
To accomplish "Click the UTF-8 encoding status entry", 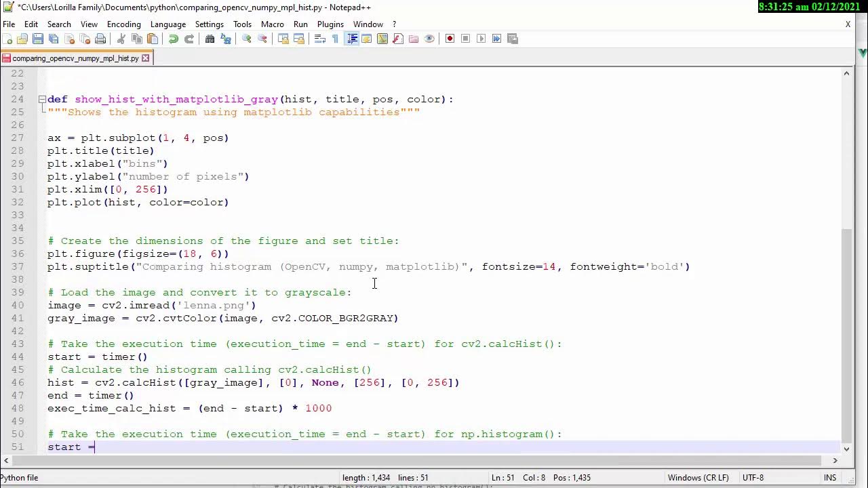I will click(x=753, y=477).
